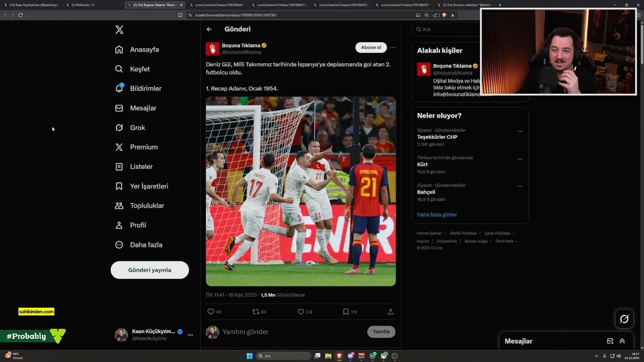The width and height of the screenshot is (644, 362).
Task: Switch to the X'te Gicaas'ın etiketçisi tab
Action: coord(465,5)
